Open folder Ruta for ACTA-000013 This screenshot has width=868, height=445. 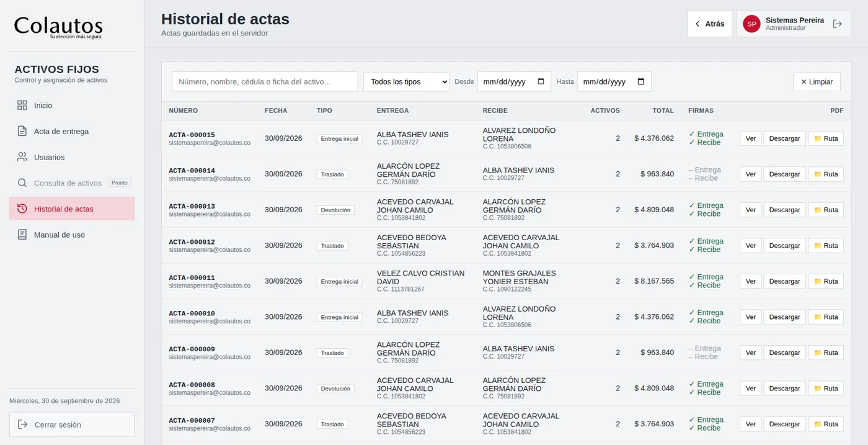point(826,210)
